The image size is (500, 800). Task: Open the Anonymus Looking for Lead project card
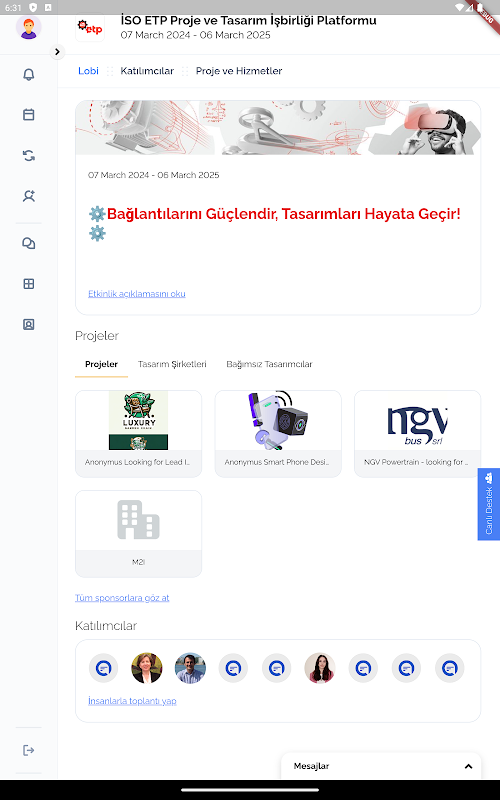click(138, 434)
